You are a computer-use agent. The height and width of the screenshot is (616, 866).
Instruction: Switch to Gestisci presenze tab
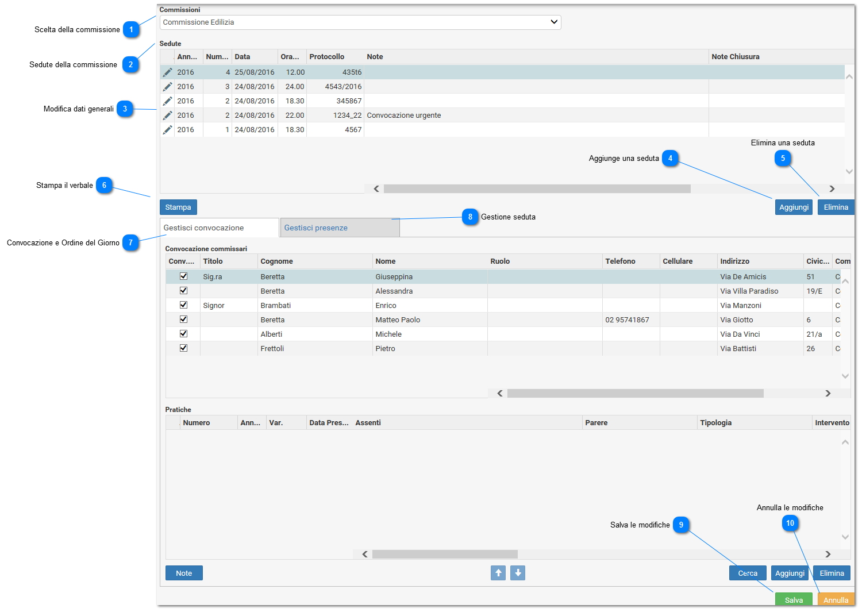point(340,228)
